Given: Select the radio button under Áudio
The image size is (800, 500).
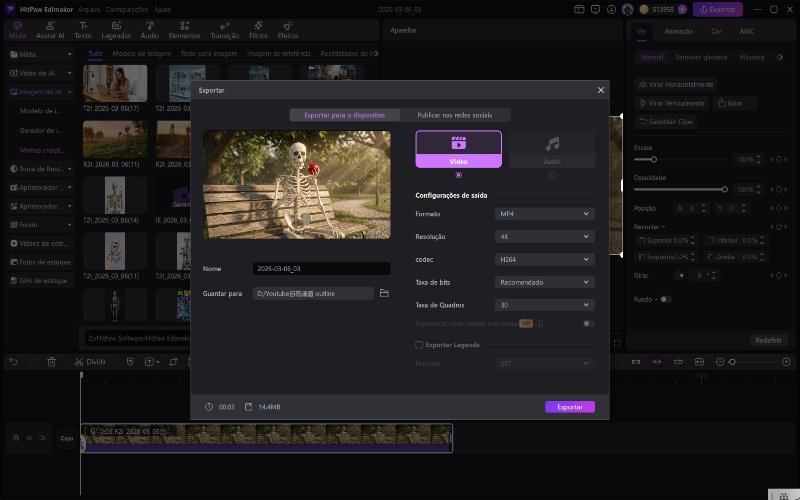Looking at the screenshot, I should pyautogui.click(x=552, y=175).
